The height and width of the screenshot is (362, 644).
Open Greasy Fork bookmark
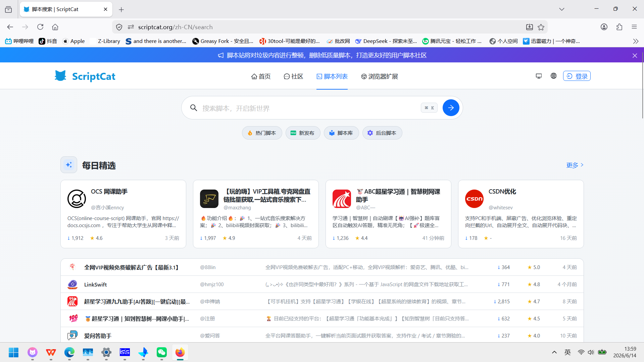223,41
